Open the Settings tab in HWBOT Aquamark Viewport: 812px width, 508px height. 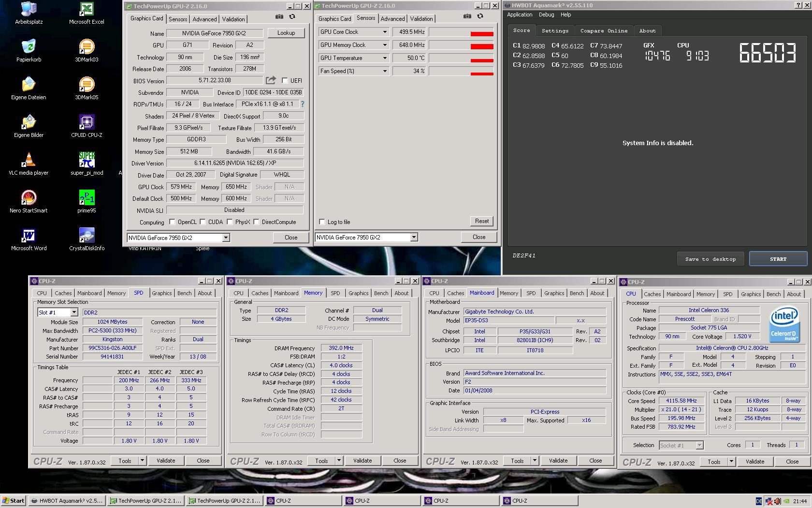pos(555,30)
